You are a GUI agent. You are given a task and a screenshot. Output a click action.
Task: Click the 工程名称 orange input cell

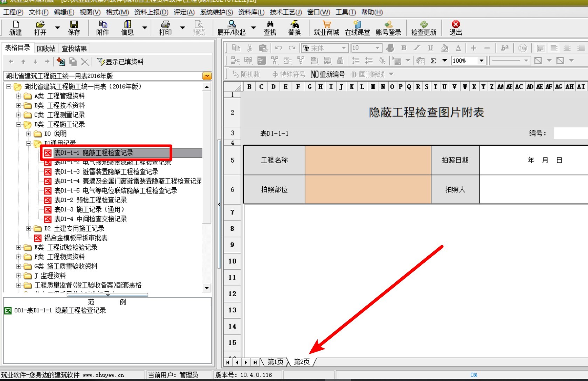tap(368, 160)
